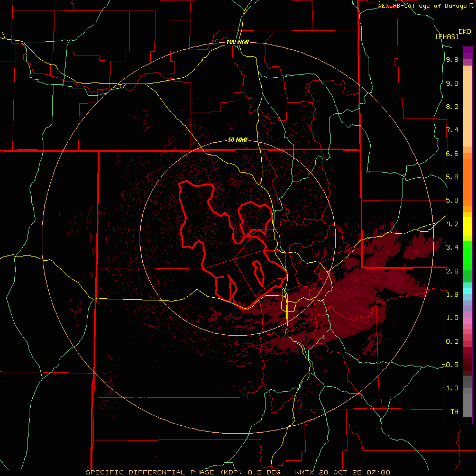Click the 6.6 value on the color scale
The image size is (476, 476).
(x=452, y=153)
